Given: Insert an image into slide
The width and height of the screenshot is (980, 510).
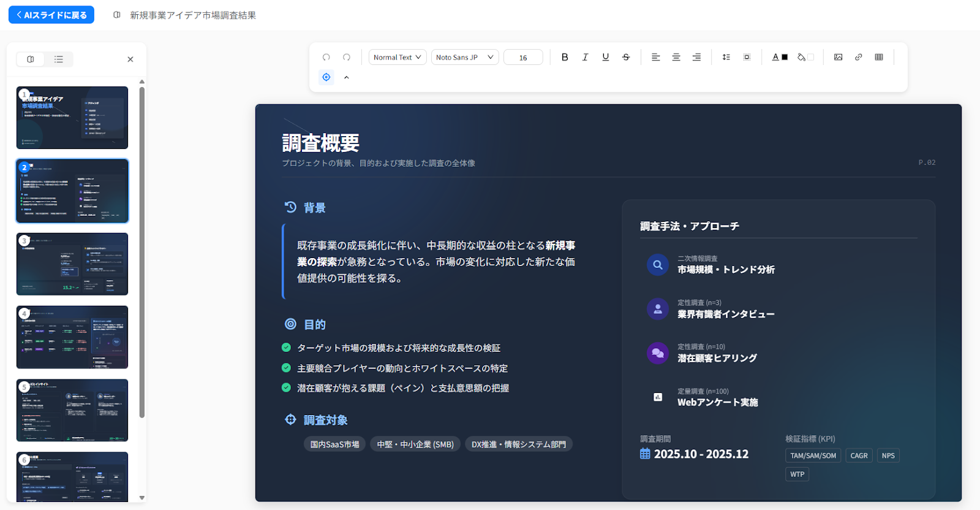Looking at the screenshot, I should click(x=838, y=57).
